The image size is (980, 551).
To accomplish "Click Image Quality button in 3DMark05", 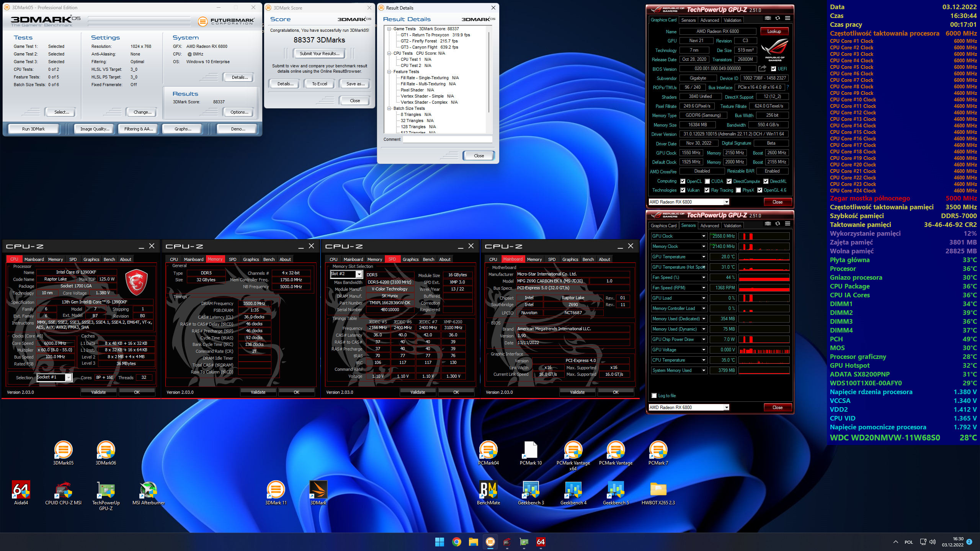I will (x=95, y=129).
